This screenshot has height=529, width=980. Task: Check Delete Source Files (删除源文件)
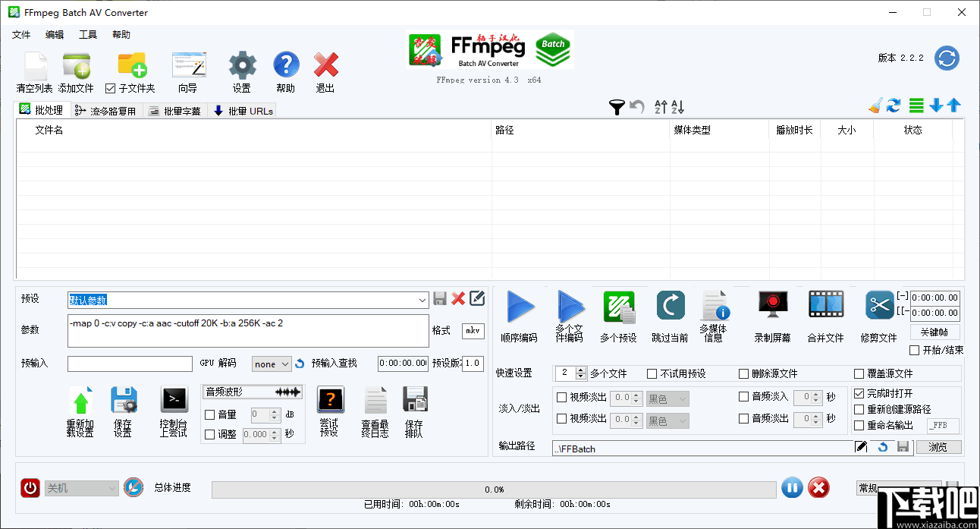[x=744, y=374]
